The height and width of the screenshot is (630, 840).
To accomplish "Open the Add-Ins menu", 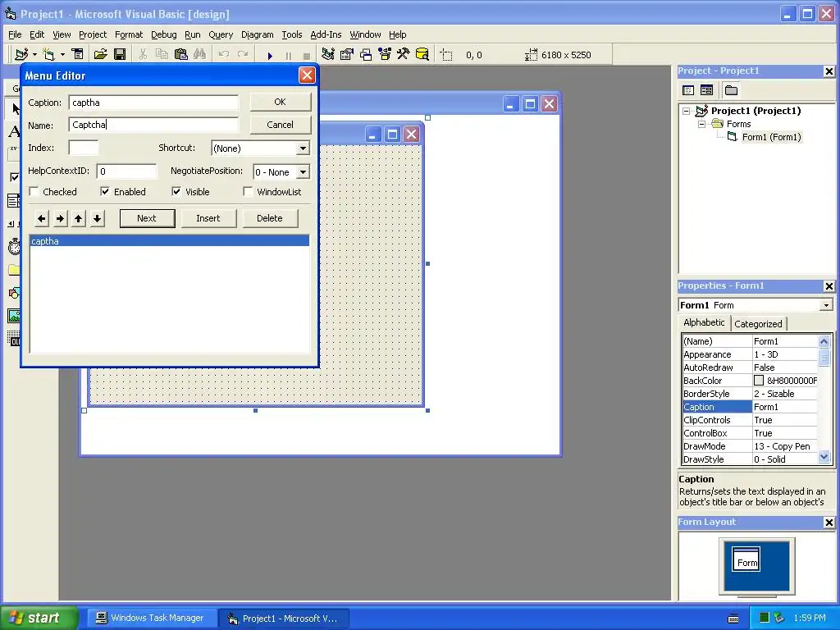I will [326, 34].
